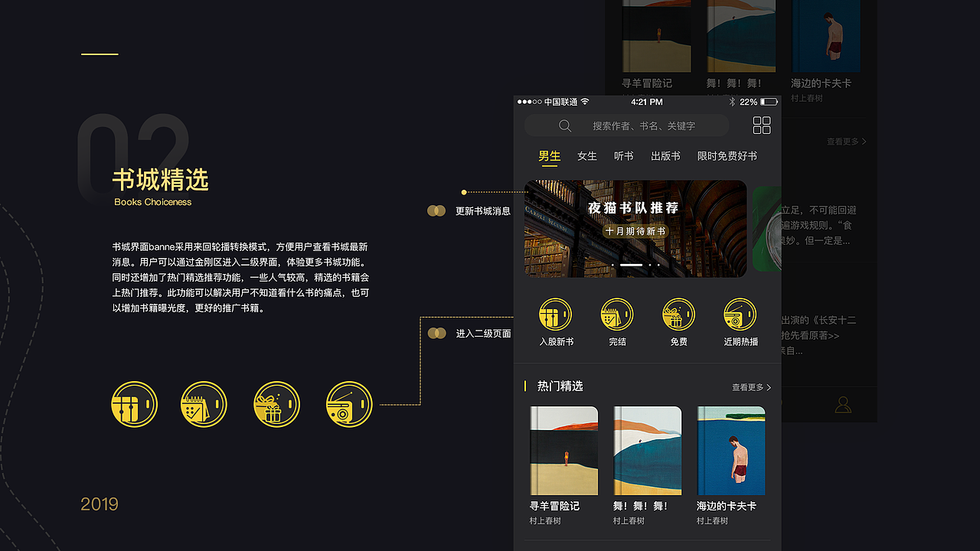The width and height of the screenshot is (980, 551).
Task: Toggle the Bluetooth icon in the status bar
Action: click(x=732, y=101)
